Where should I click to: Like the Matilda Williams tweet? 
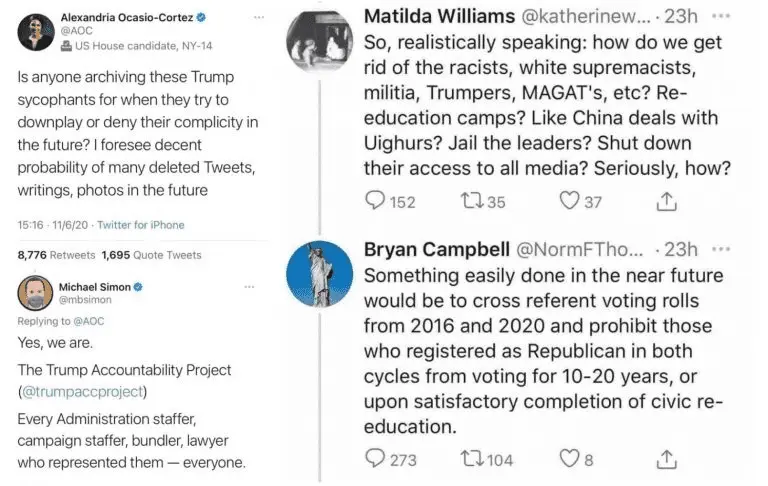tap(570, 201)
